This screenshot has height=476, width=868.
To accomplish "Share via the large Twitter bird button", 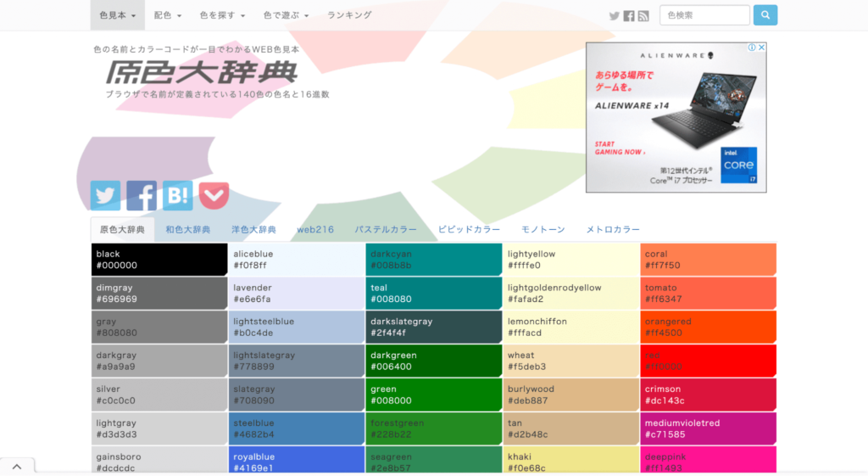I will pos(105,195).
